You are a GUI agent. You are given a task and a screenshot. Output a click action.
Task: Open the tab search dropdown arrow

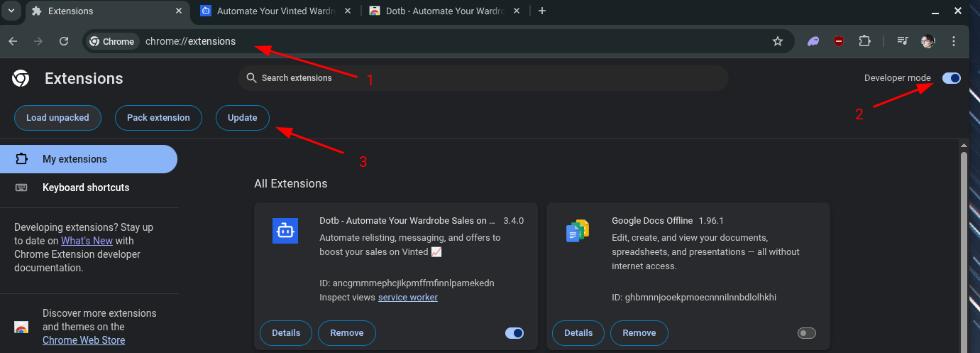coord(11,11)
